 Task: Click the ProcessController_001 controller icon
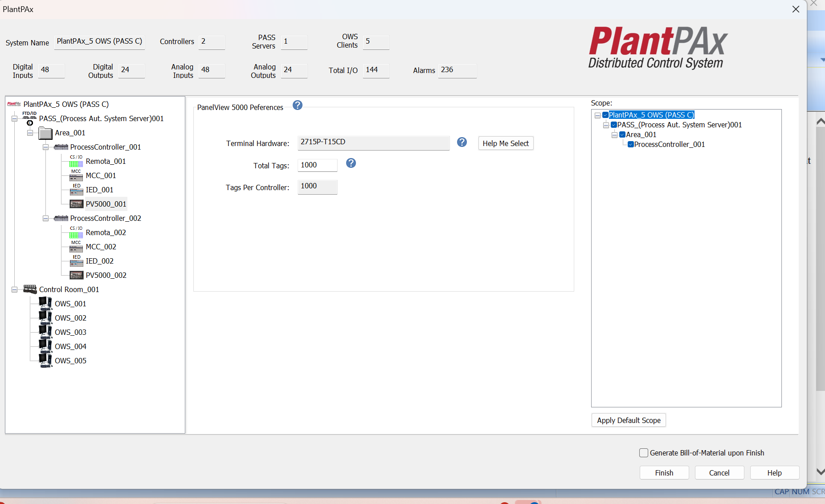point(61,147)
